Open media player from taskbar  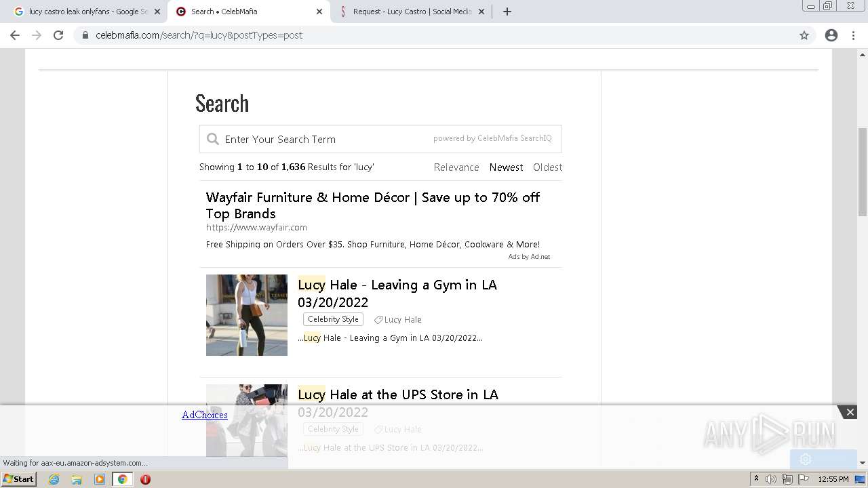click(100, 479)
